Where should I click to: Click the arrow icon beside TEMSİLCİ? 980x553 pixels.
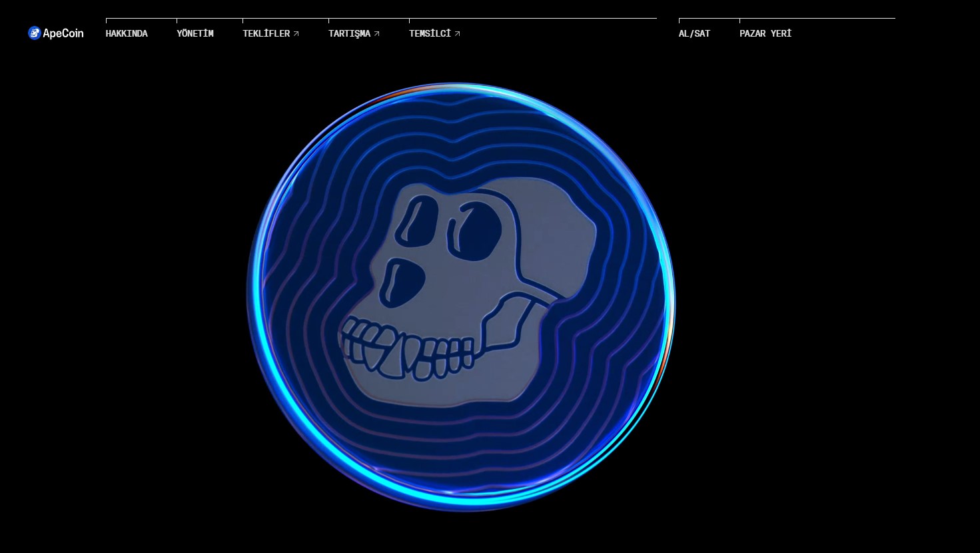(457, 33)
